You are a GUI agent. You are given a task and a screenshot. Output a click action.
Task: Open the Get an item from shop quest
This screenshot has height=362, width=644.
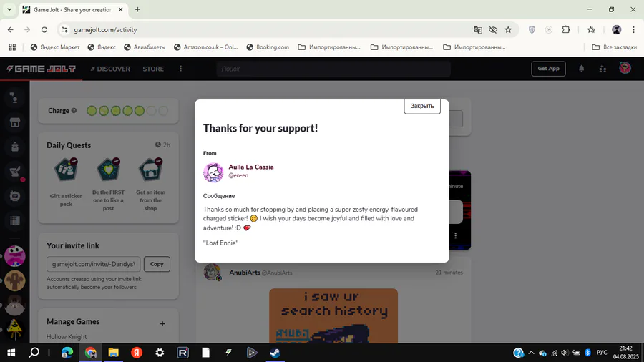[x=150, y=185]
